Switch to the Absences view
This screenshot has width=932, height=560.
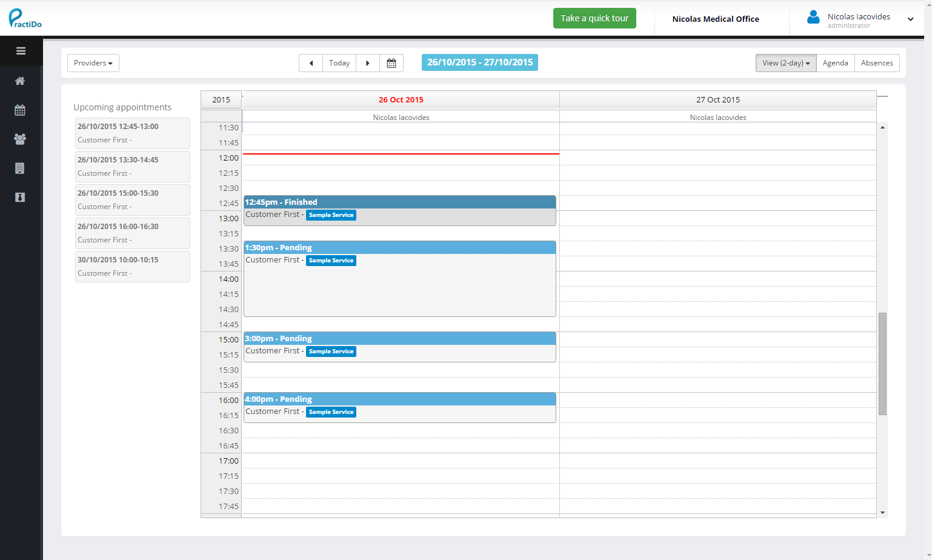pyautogui.click(x=877, y=63)
